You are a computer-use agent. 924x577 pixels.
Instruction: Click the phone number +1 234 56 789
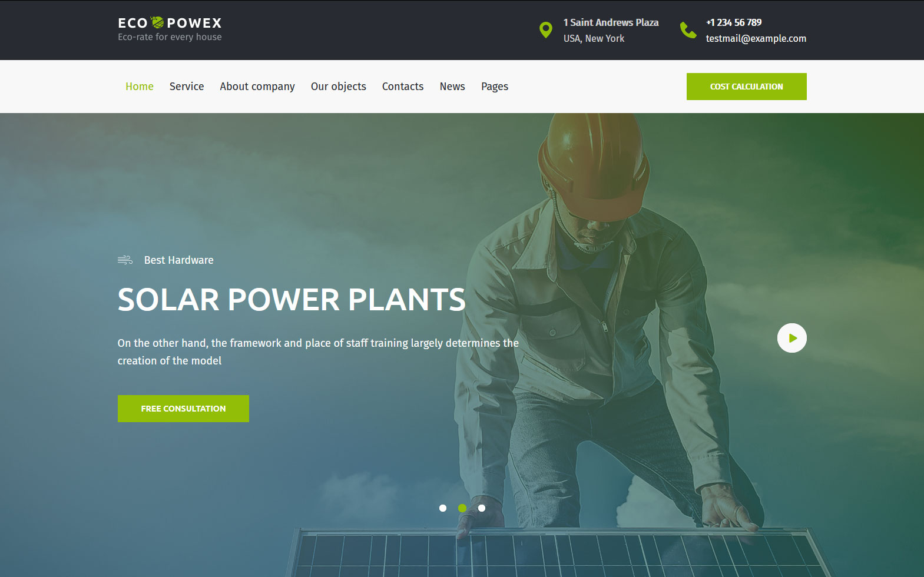point(734,22)
